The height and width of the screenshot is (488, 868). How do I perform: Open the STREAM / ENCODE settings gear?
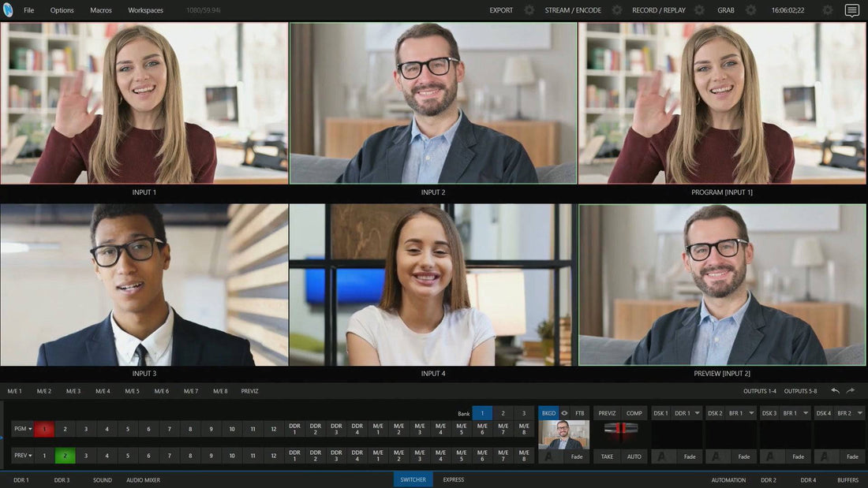pyautogui.click(x=617, y=10)
